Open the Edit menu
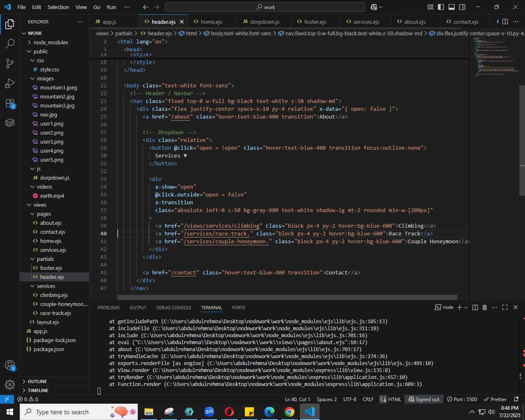The width and height of the screenshot is (525, 420). click(37, 7)
